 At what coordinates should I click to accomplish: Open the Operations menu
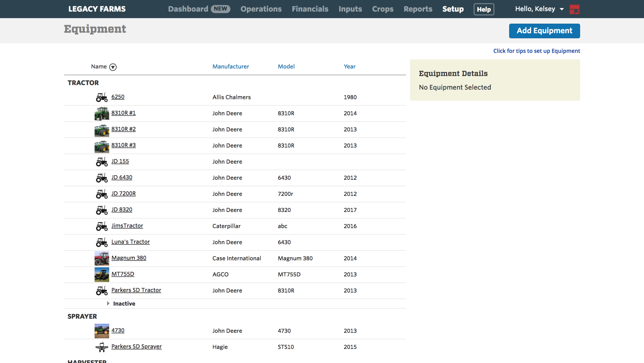click(261, 9)
